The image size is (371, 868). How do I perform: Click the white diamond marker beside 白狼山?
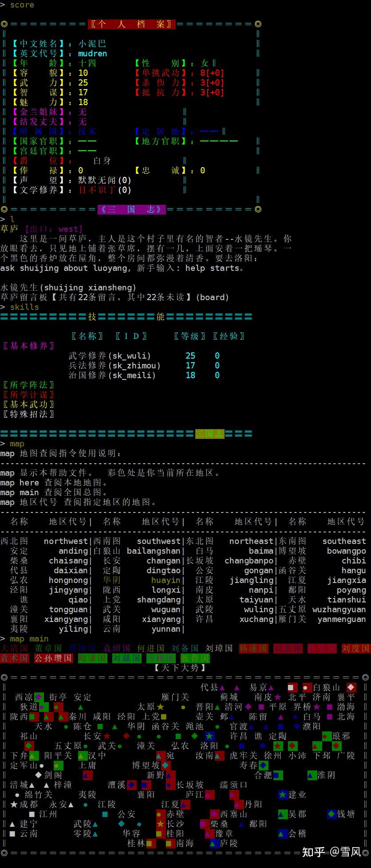[351, 687]
